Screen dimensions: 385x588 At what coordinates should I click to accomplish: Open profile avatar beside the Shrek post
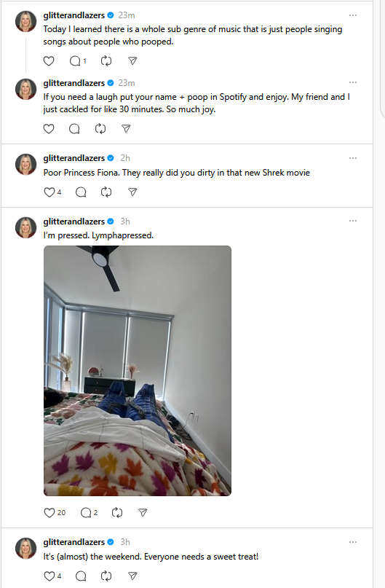pos(26,164)
